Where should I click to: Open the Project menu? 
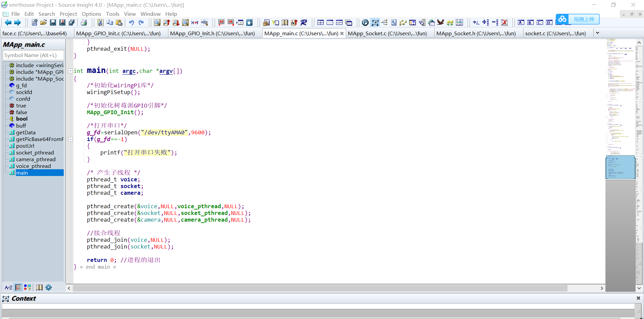68,14
